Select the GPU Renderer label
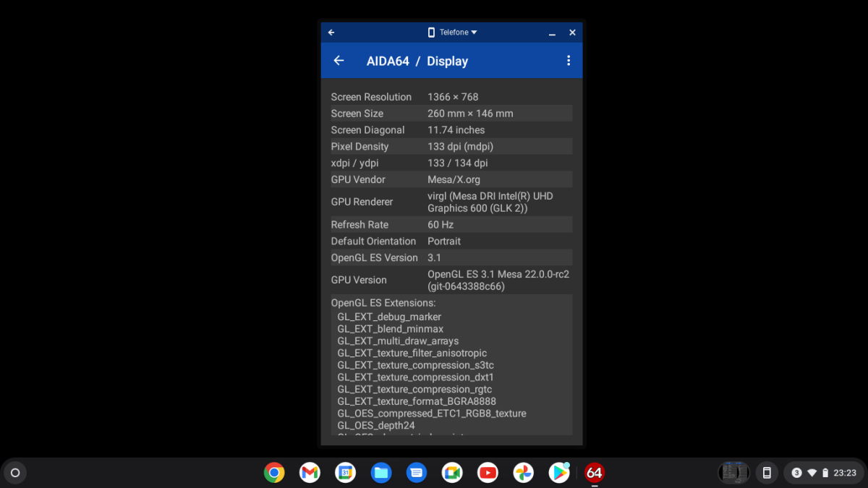 tap(362, 202)
